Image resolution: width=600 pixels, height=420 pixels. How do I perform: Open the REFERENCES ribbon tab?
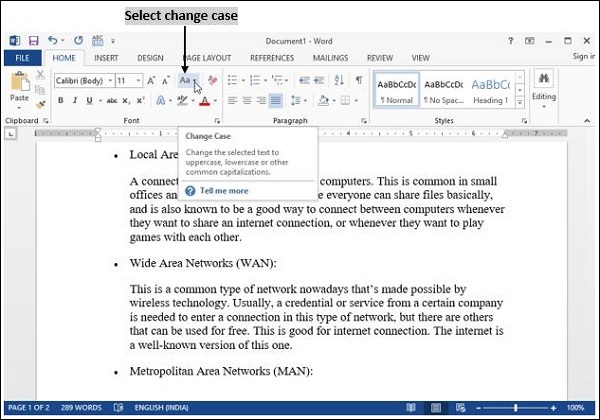tap(272, 58)
